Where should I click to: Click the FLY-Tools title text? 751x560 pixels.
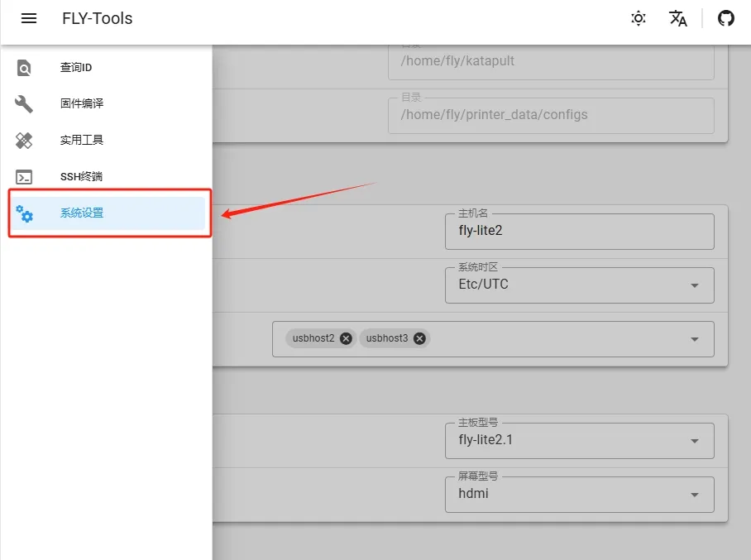tap(97, 18)
